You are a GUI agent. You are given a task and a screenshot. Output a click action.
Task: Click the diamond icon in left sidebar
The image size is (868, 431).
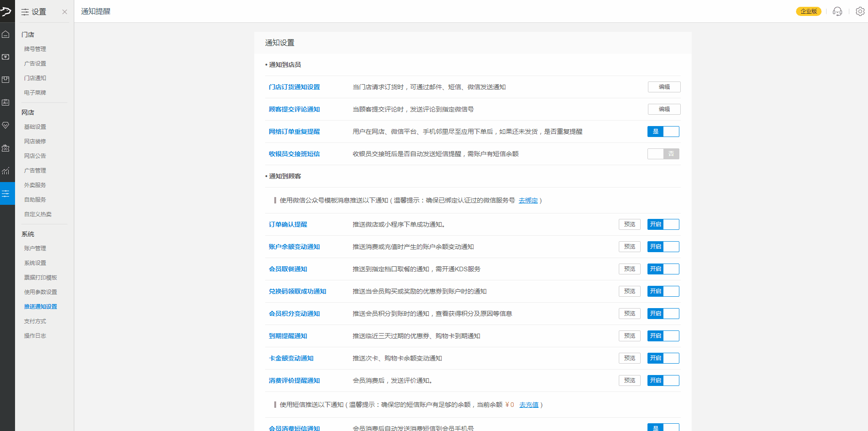(x=6, y=125)
